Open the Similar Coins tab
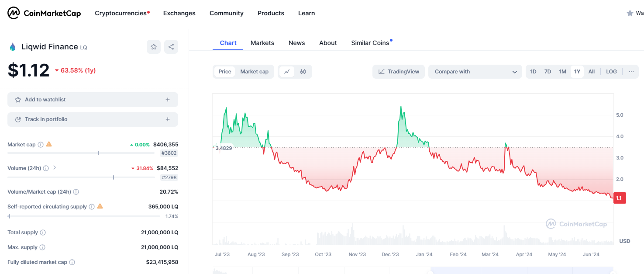This screenshot has height=274, width=644. point(370,43)
